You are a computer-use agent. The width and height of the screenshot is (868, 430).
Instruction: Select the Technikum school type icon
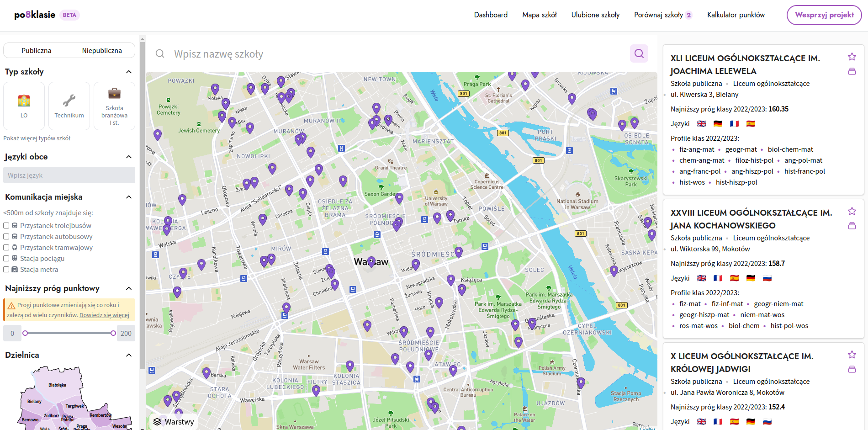69,106
